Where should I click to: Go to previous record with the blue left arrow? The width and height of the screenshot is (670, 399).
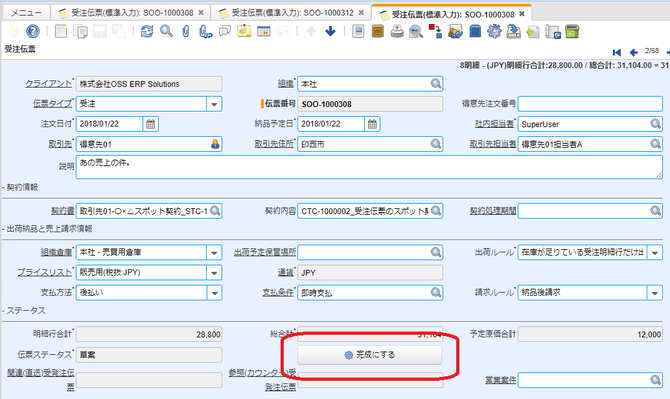point(634,52)
